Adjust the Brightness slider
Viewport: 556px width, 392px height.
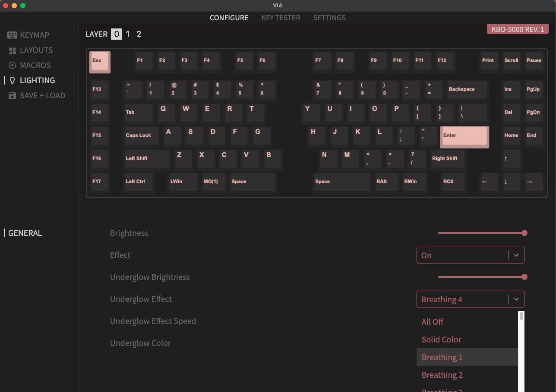coord(483,233)
